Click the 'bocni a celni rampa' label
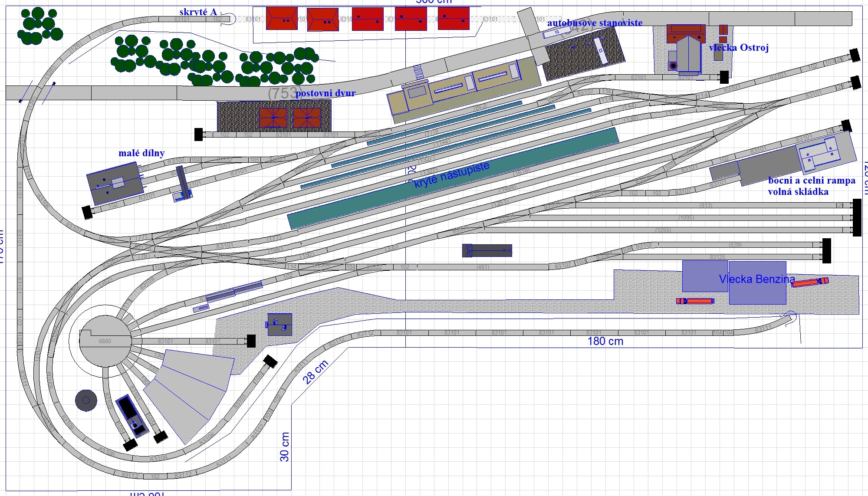868x496 pixels. [x=811, y=181]
